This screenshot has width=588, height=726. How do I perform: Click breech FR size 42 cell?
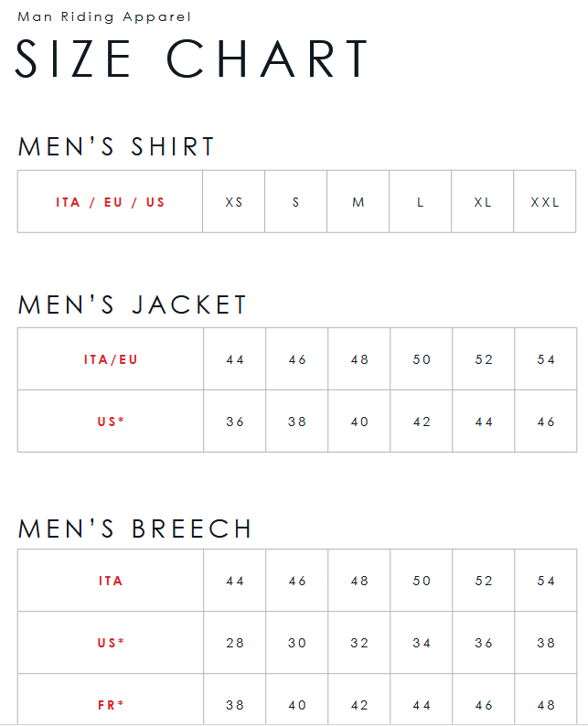[359, 705]
